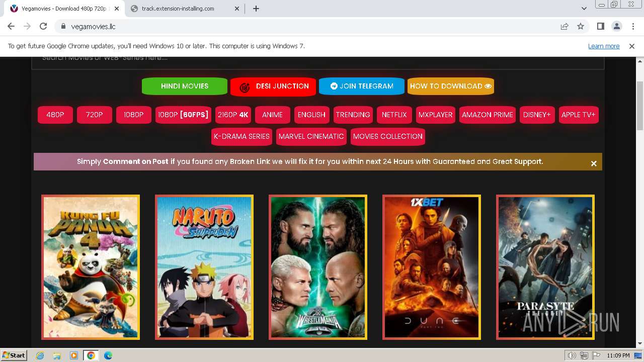Open Parasyte The Grey poster
The height and width of the screenshot is (362, 644).
(x=545, y=267)
